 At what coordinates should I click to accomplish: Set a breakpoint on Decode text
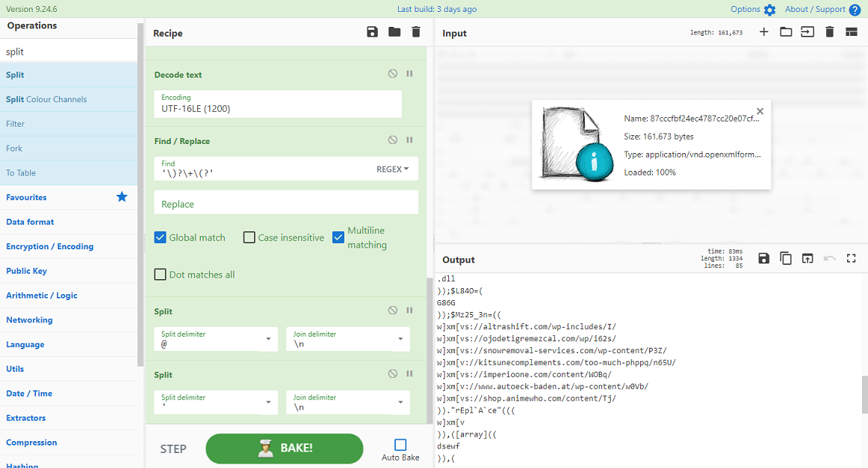[409, 74]
